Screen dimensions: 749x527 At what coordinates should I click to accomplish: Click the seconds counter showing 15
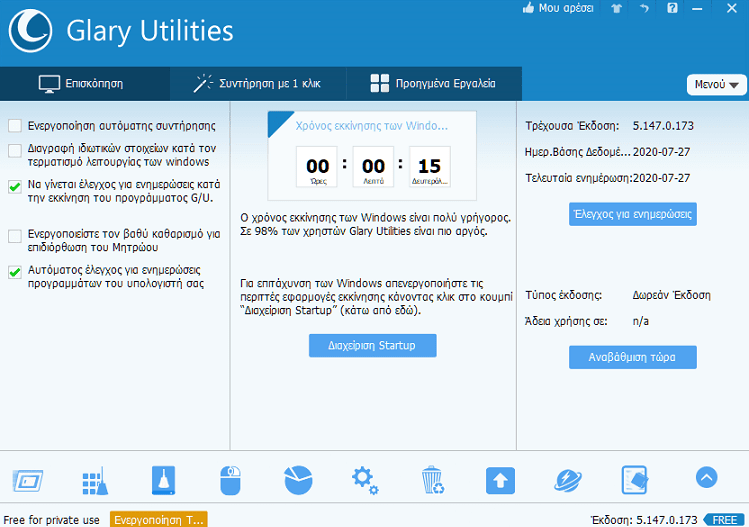[x=429, y=166]
